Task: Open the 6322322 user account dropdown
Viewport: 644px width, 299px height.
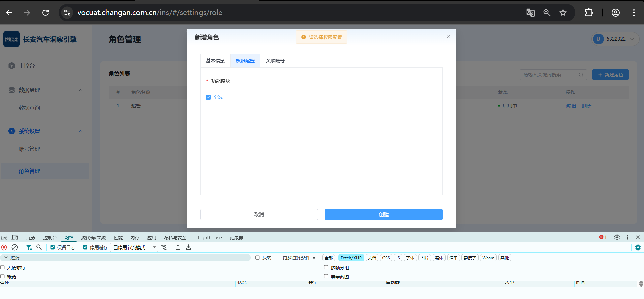Action: click(x=615, y=39)
